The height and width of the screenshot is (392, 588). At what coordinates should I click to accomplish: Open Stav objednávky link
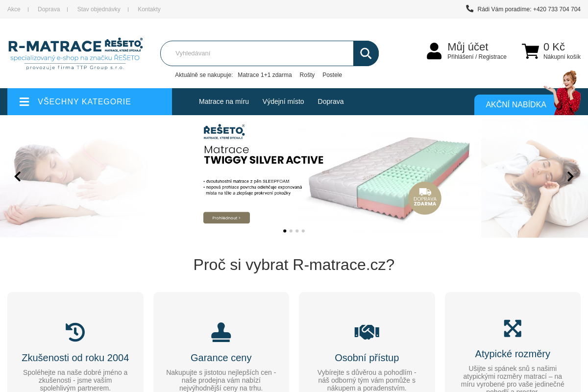pos(98,9)
